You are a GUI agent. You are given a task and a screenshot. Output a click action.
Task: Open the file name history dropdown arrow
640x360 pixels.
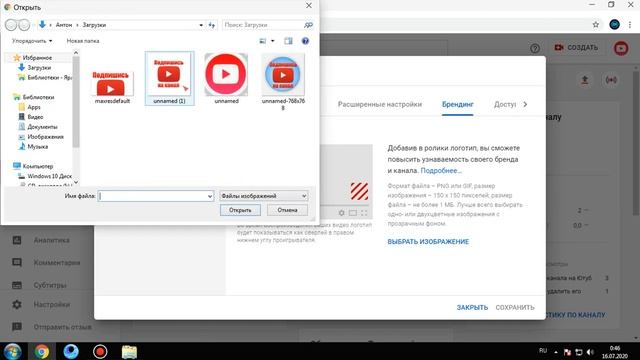pyautogui.click(x=210, y=196)
